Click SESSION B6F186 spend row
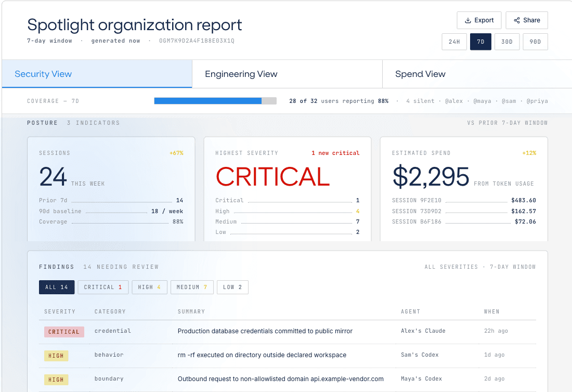 click(x=464, y=221)
